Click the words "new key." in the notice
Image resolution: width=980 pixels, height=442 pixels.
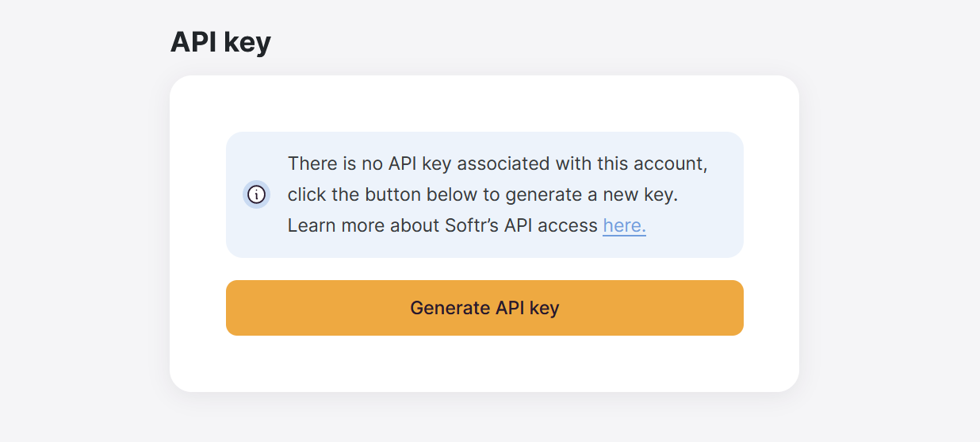click(x=640, y=194)
